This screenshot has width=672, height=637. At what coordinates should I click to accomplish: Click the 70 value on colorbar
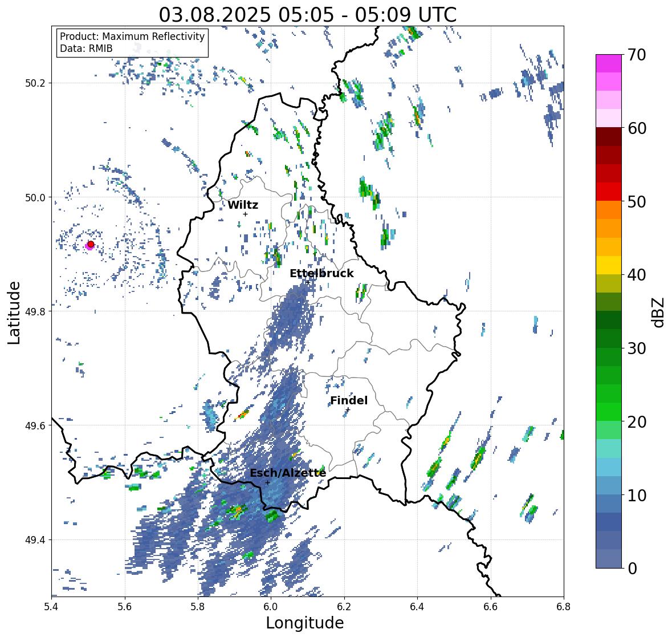(637, 55)
